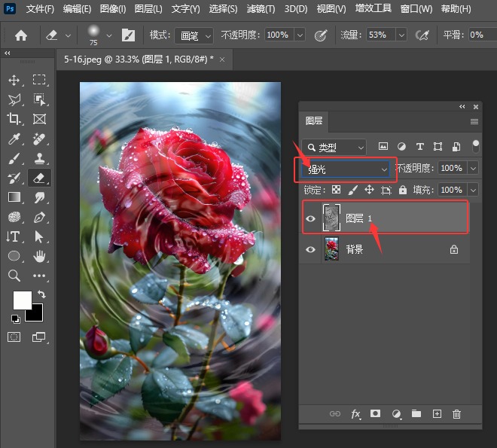
Task: Open the 强光 blend mode dropdown
Action: [346, 169]
